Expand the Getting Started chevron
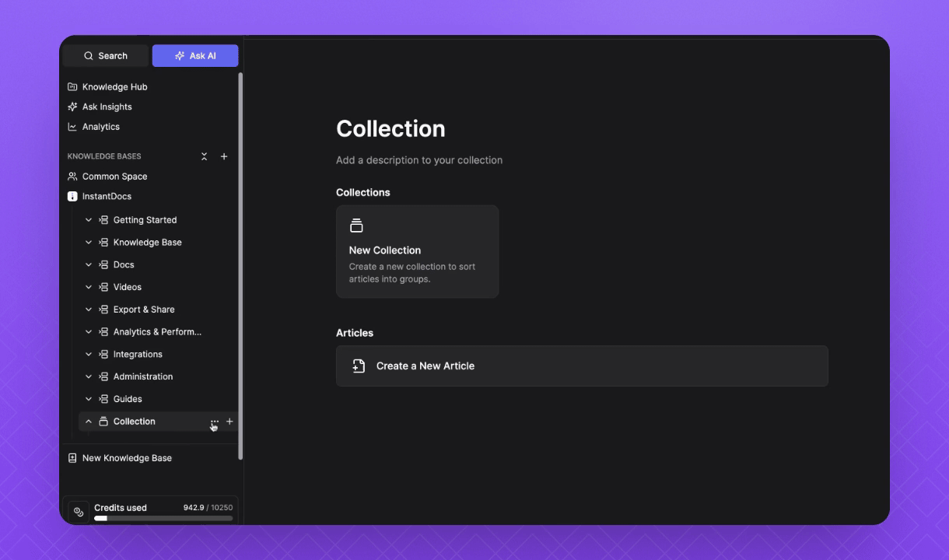 (x=89, y=220)
